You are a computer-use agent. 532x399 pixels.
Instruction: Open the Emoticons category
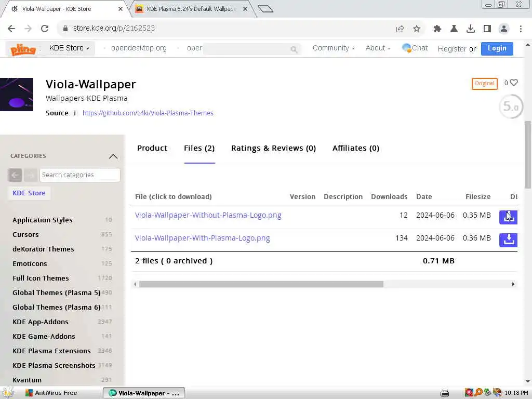pos(30,264)
